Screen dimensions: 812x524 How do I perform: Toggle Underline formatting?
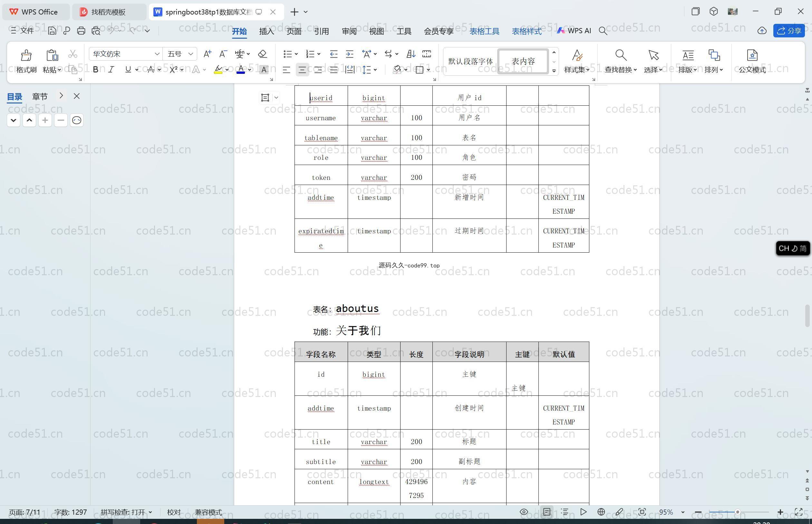[128, 69]
